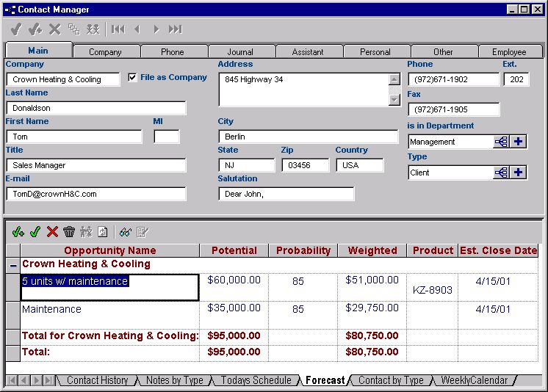
Task: Go to last record with end arrow
Action: click(x=175, y=29)
